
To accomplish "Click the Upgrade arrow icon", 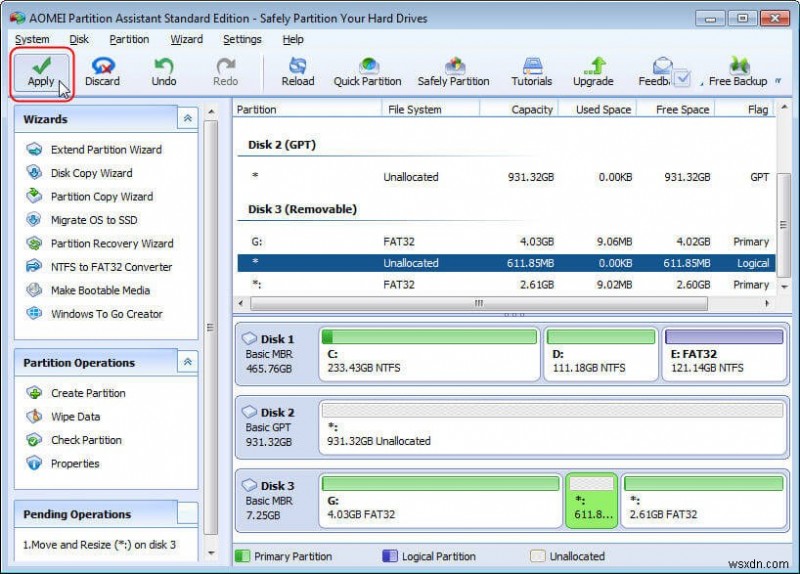I will [x=593, y=66].
